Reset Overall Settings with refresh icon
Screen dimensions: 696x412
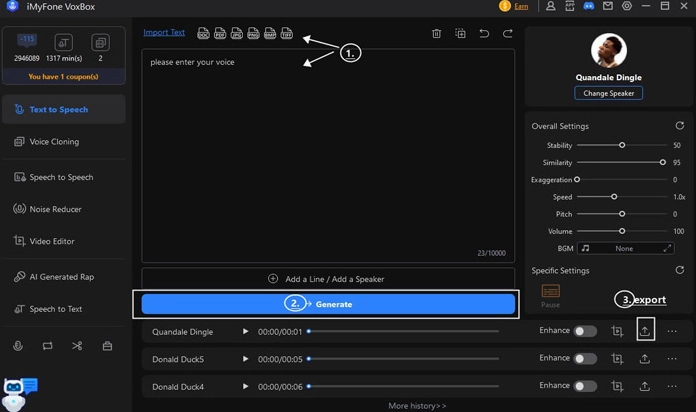(680, 126)
